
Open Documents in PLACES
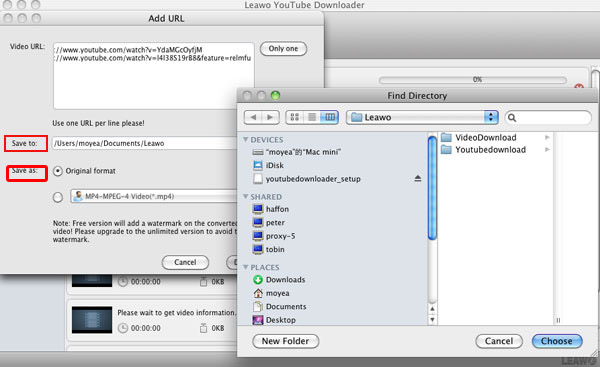[280, 307]
